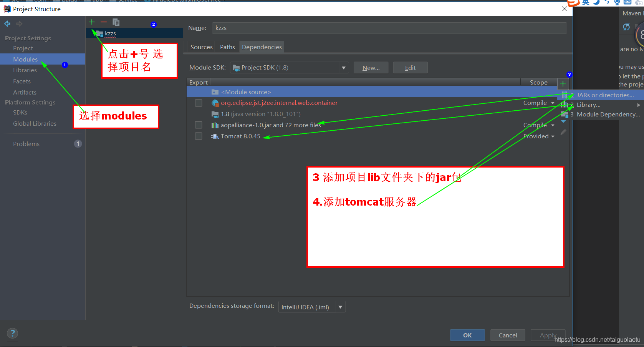Click the Module source folder icon
Image resolution: width=644 pixels, height=347 pixels.
215,92
